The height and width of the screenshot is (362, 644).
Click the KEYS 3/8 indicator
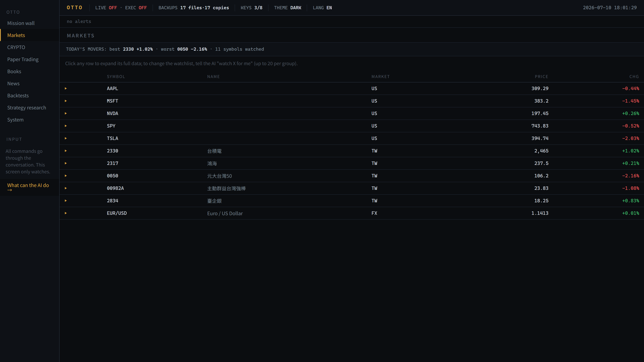[252, 8]
